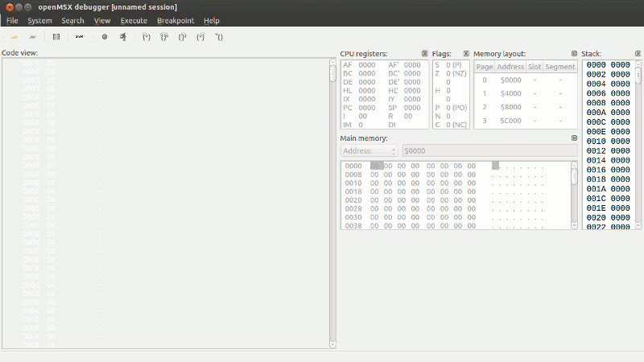Image resolution: width=644 pixels, height=362 pixels.
Task: Select the HL register value
Action: pos(367,90)
